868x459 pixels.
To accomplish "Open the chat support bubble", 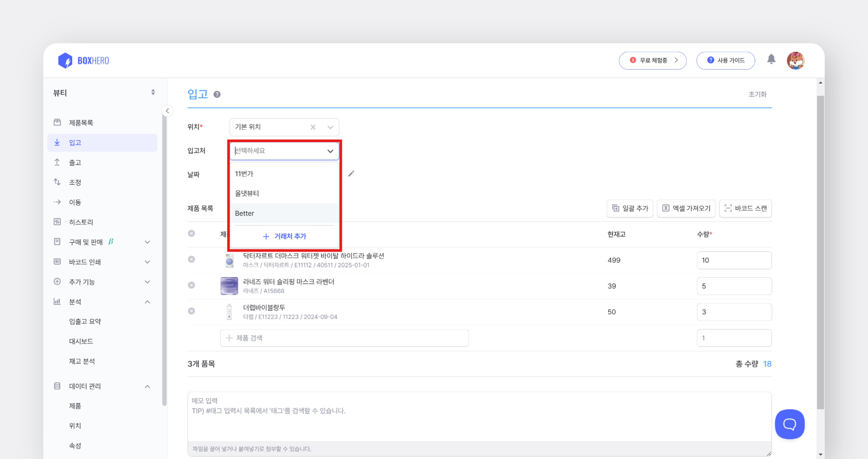I will tap(789, 424).
